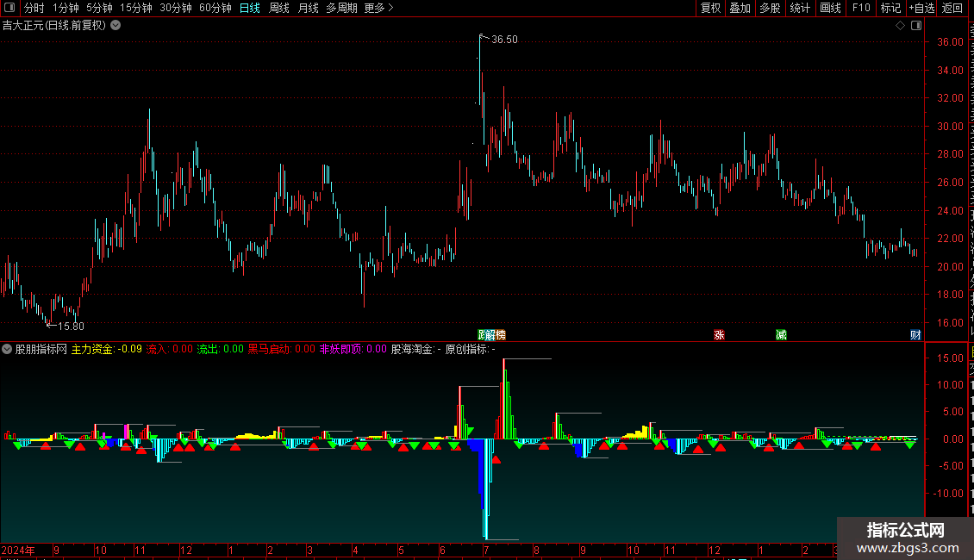Open the 叠加 overlay tool
974x560 pixels.
[740, 8]
